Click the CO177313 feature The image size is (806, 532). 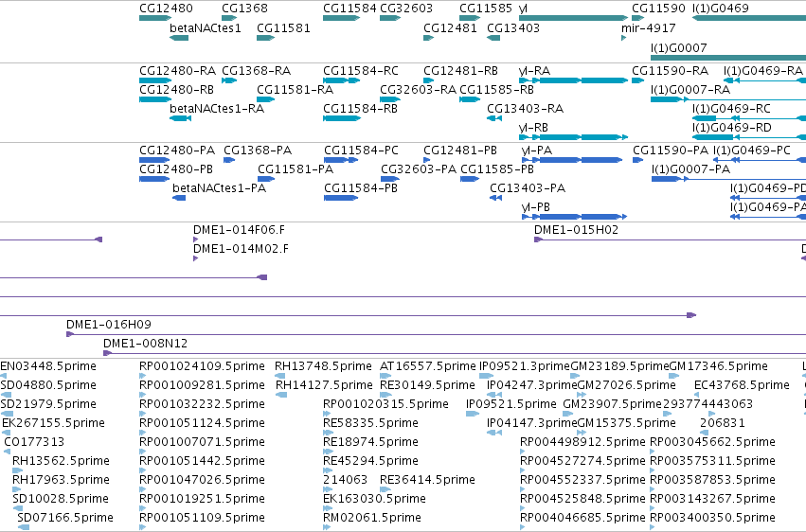coord(8,452)
